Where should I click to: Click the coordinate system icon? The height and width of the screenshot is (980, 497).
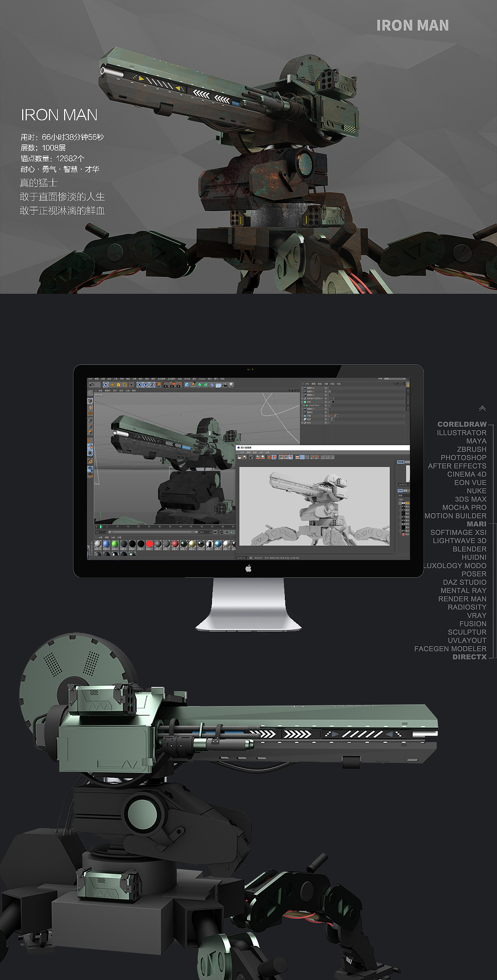(x=158, y=385)
